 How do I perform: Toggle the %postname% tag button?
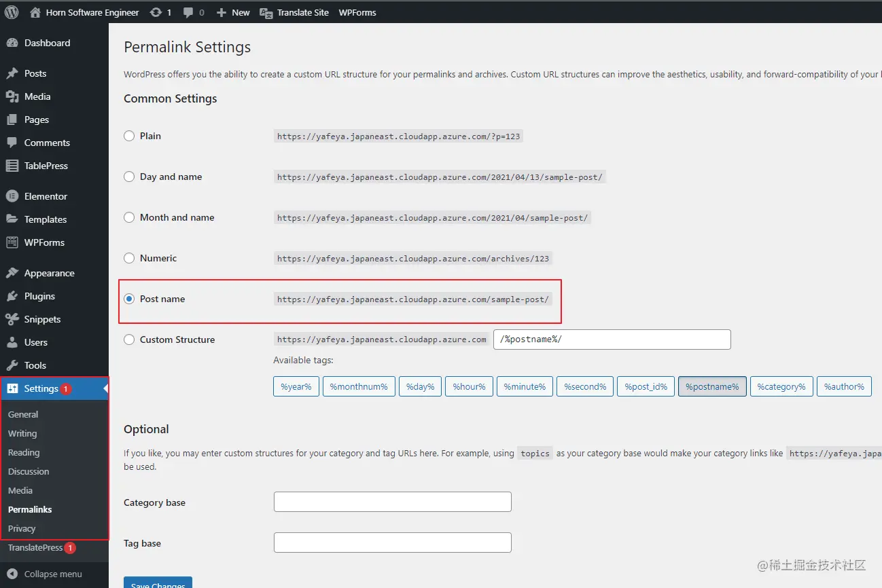712,386
